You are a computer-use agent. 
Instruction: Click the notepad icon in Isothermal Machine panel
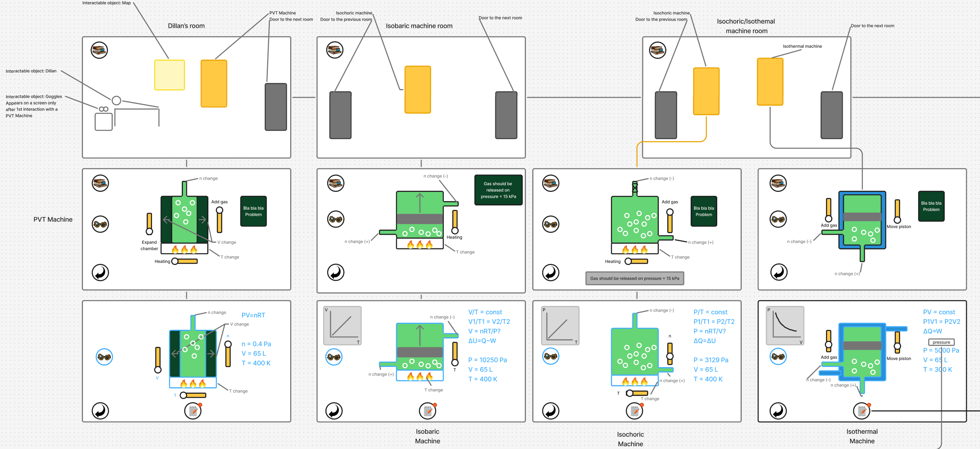coord(861,411)
